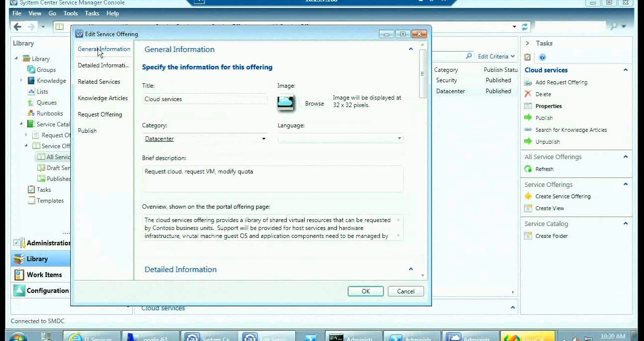This screenshot has height=341, width=644.
Task: Click the magnifier icon in the top search box
Action: click(x=614, y=26)
